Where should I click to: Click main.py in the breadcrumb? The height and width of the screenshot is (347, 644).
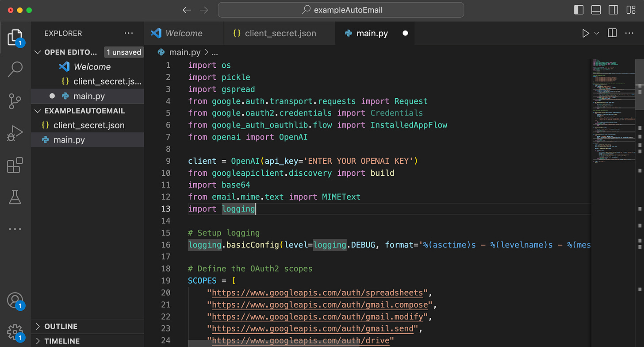click(185, 52)
